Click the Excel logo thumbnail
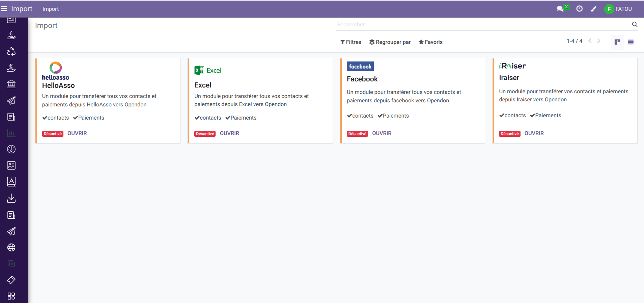The height and width of the screenshot is (303, 644). pos(208,70)
